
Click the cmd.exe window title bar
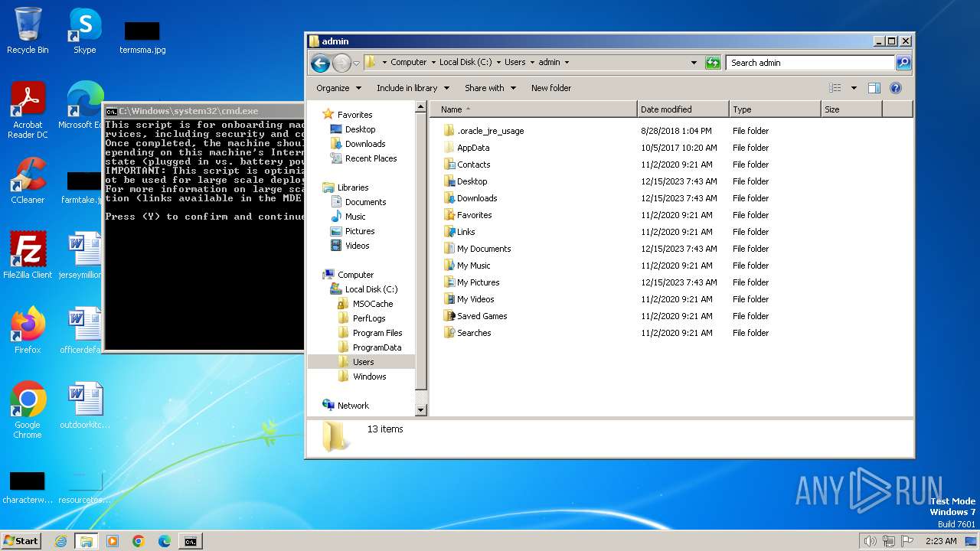(x=204, y=111)
